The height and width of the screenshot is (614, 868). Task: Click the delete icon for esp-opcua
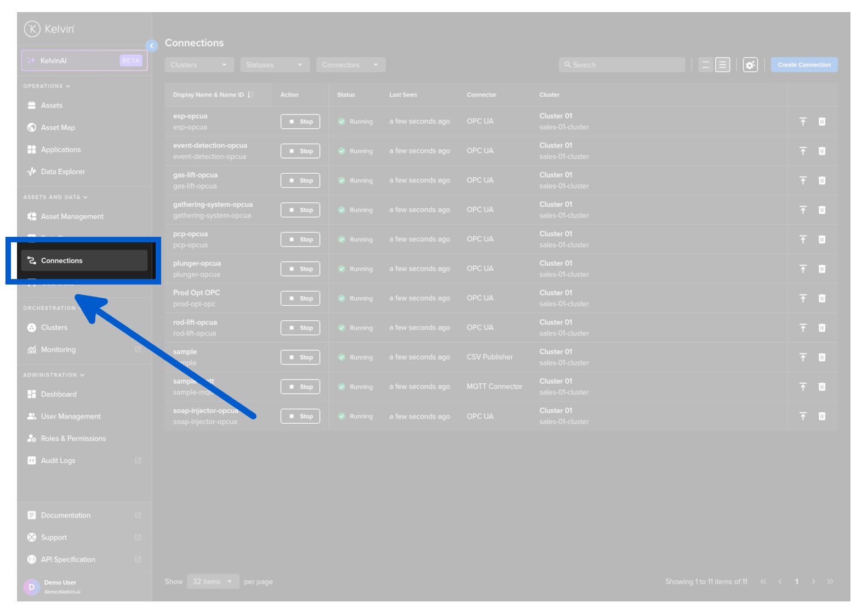[821, 122]
